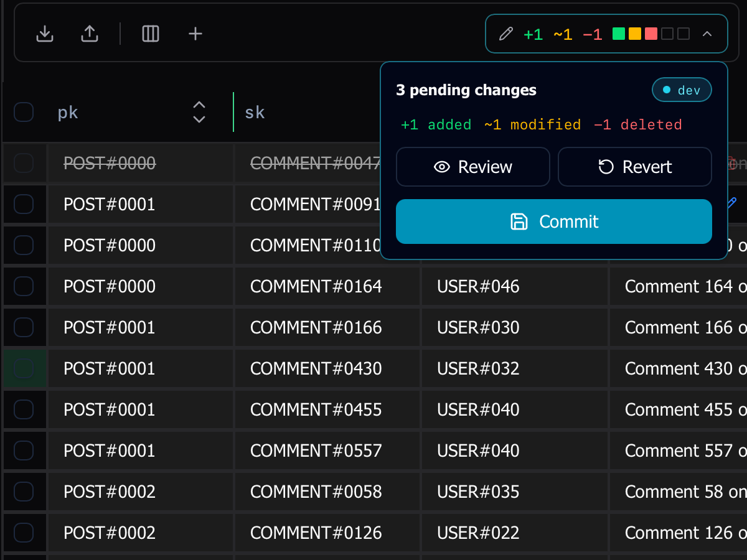747x560 pixels.
Task: Click the "Comment 557" text cell
Action: tap(678, 450)
